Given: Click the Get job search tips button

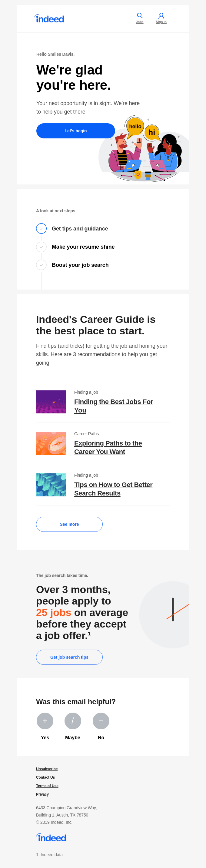Looking at the screenshot, I should click(69, 657).
